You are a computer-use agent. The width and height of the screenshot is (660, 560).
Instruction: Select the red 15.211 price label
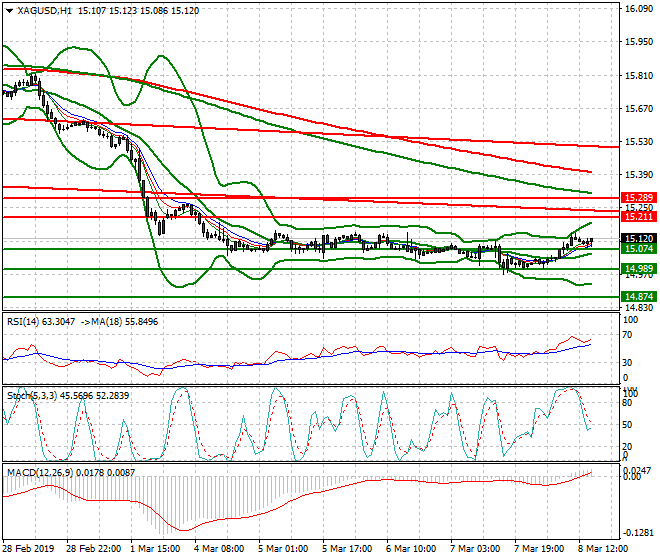[x=639, y=217]
